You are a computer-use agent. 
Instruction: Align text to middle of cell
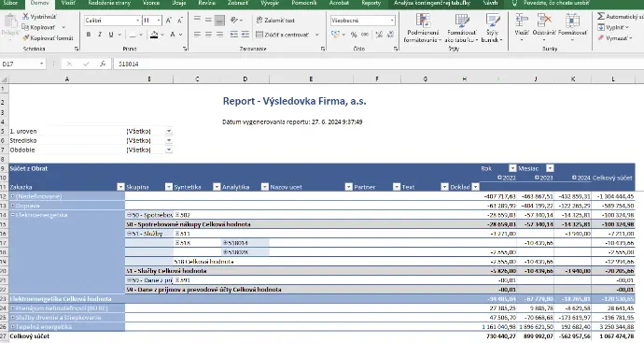208,20
